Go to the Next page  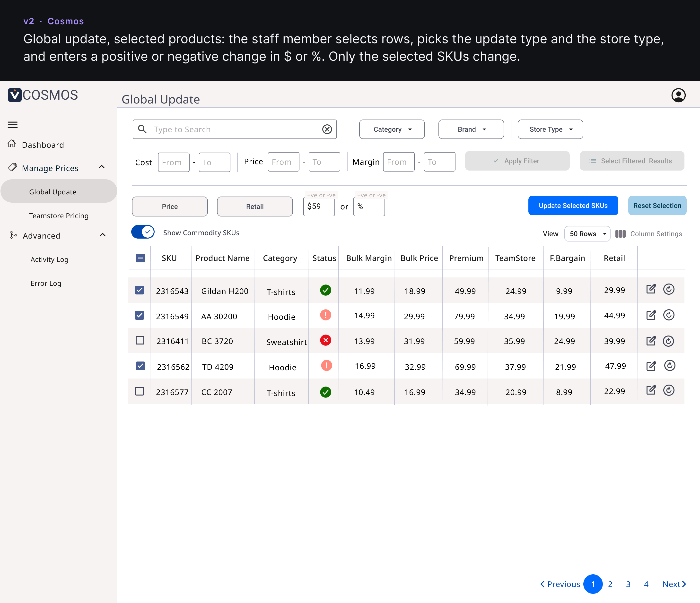(674, 584)
